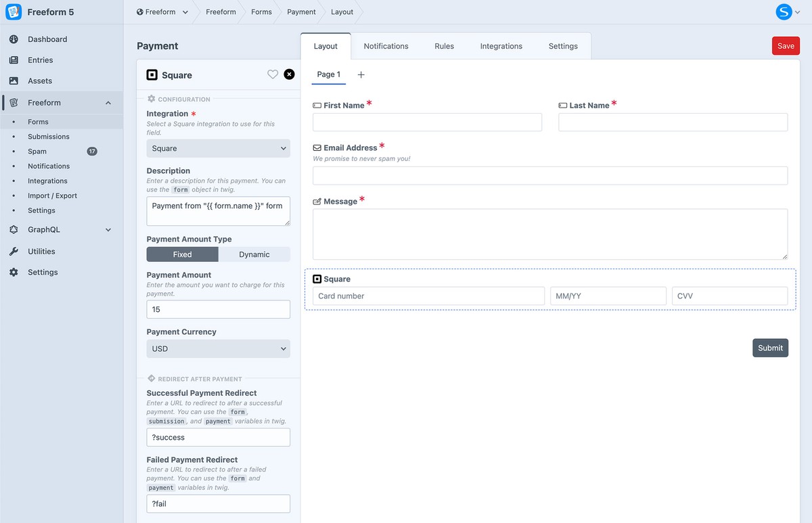
Task: Open Entries via its sidebar icon
Action: (x=14, y=60)
